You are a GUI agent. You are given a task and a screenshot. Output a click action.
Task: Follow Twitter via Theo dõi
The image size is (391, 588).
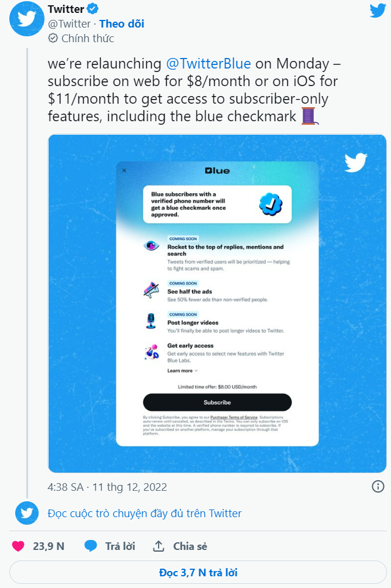point(122,23)
